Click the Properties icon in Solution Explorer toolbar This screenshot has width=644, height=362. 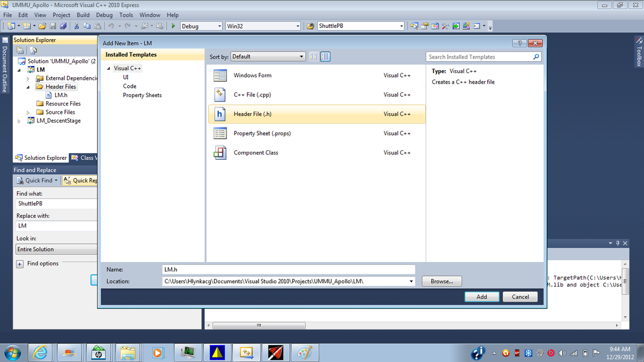(x=20, y=50)
